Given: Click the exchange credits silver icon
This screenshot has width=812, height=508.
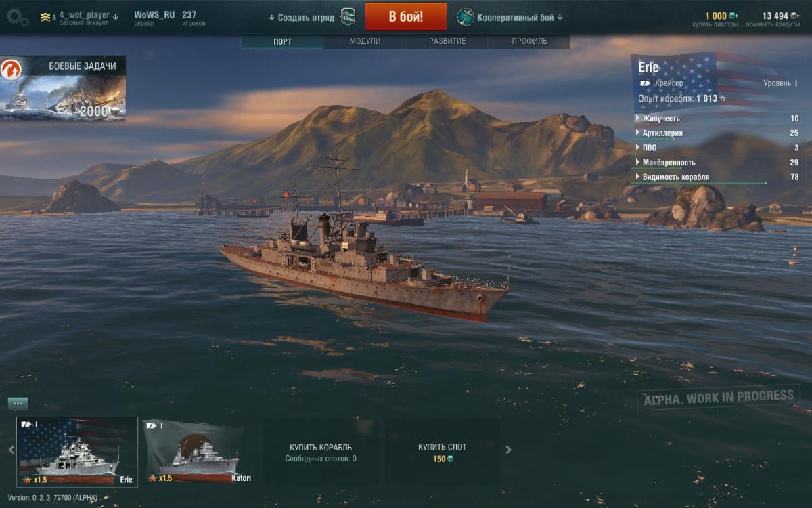Looking at the screenshot, I should (795, 16).
